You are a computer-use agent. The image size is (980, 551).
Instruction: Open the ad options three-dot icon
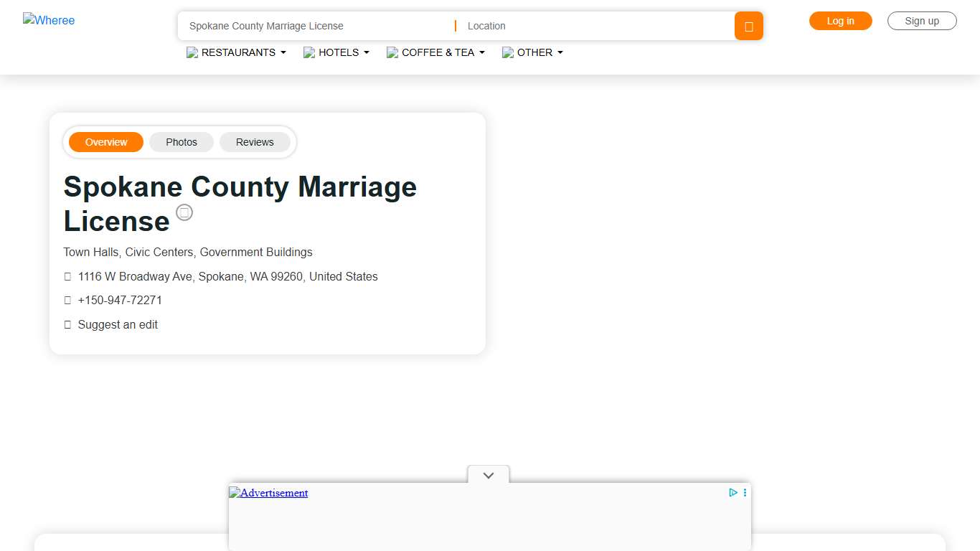[744, 493]
